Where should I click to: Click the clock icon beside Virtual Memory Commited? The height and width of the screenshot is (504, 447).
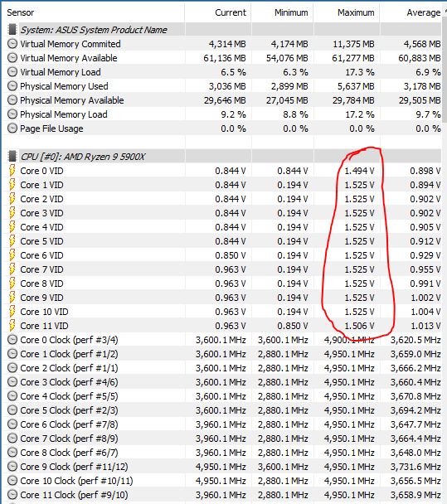[x=12, y=44]
